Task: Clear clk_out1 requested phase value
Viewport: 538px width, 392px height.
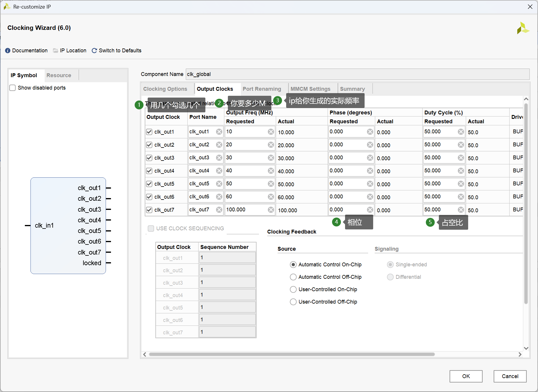Action: point(370,132)
